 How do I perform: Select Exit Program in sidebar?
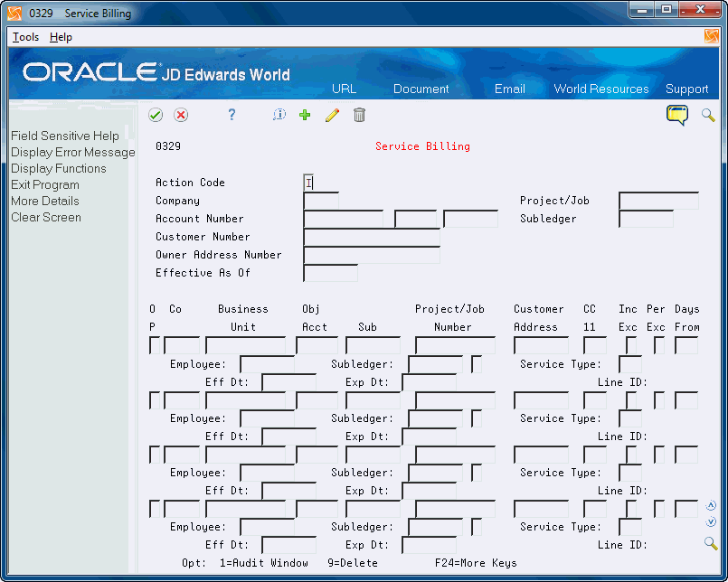[x=45, y=184]
